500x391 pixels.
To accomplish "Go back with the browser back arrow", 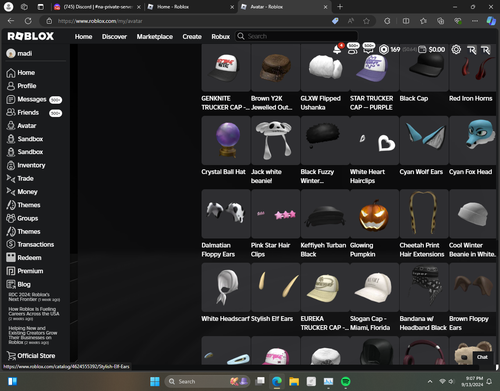I will tap(11, 21).
